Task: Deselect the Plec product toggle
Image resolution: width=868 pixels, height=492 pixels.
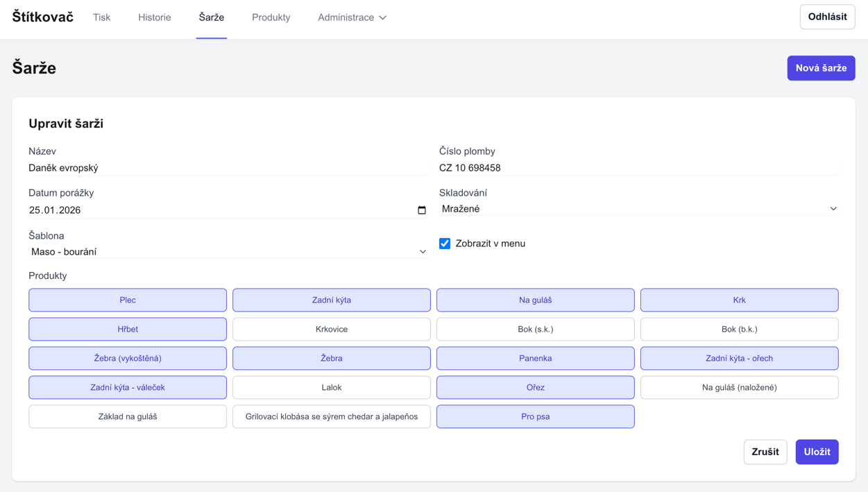Action: (x=128, y=300)
